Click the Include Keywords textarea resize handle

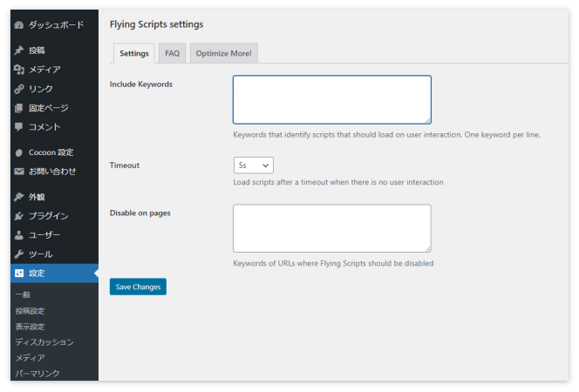tap(427, 120)
